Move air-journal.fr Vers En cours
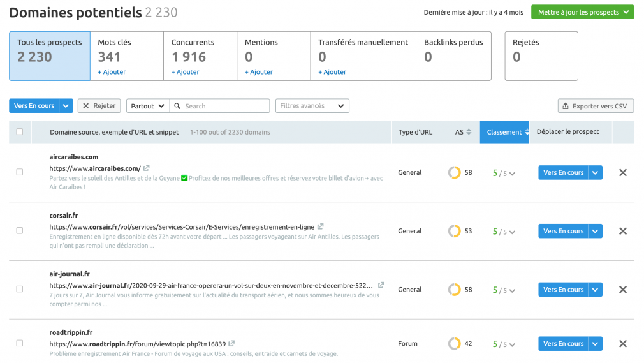This screenshot has height=363, width=644. coord(563,290)
